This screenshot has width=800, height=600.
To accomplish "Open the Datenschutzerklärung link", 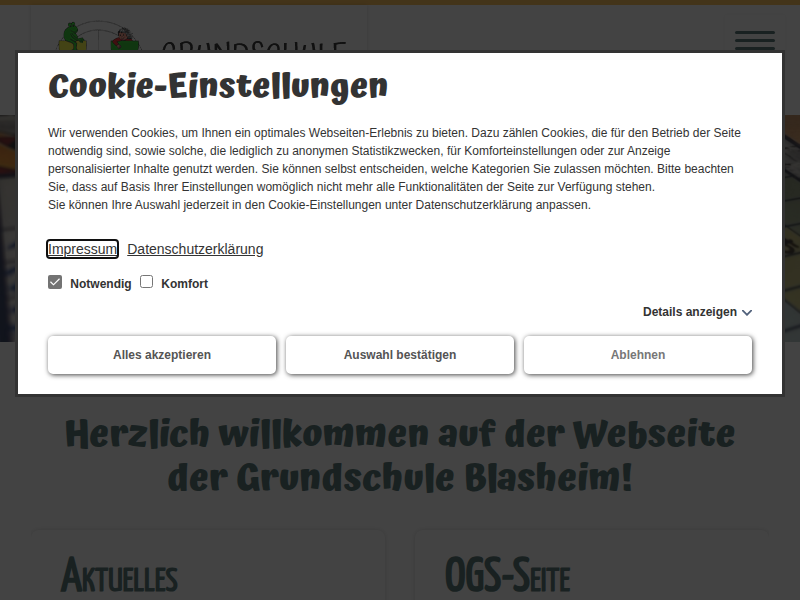I will click(x=195, y=248).
